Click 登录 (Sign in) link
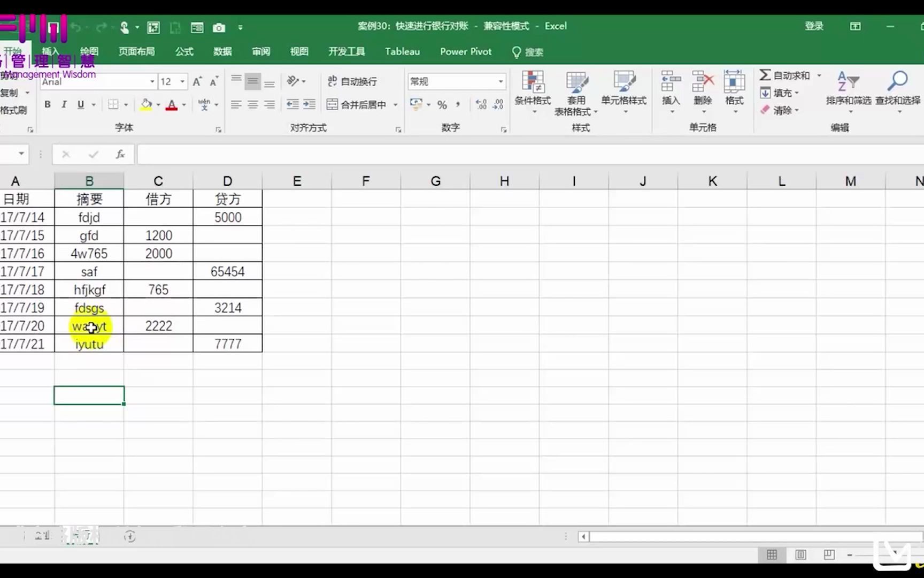Viewport: 924px width, 578px height. click(814, 26)
